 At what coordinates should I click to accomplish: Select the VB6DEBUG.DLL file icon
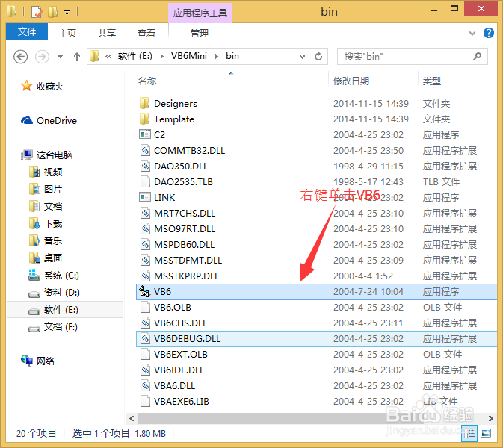[145, 339]
